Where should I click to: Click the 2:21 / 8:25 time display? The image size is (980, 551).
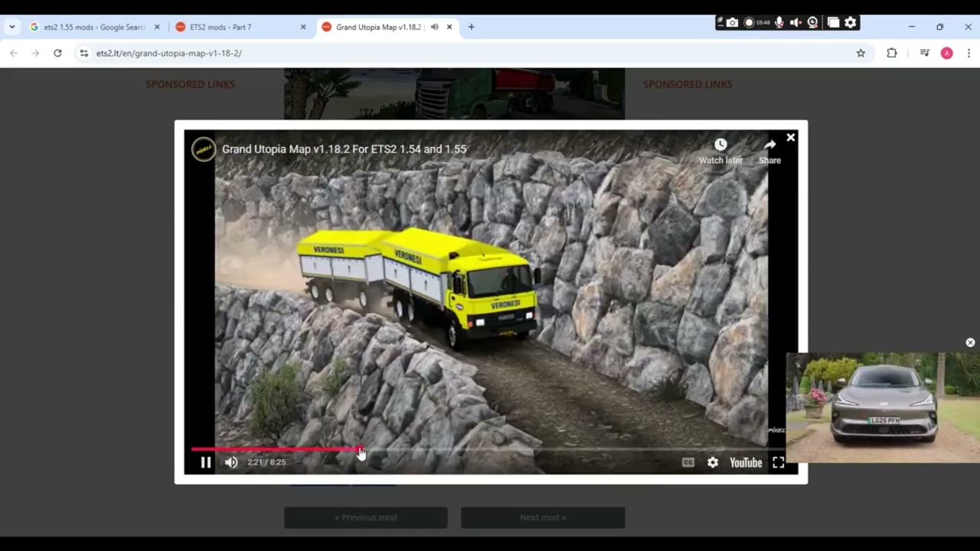(266, 462)
